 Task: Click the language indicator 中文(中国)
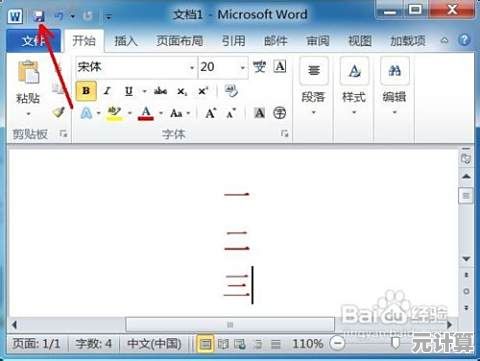(154, 343)
